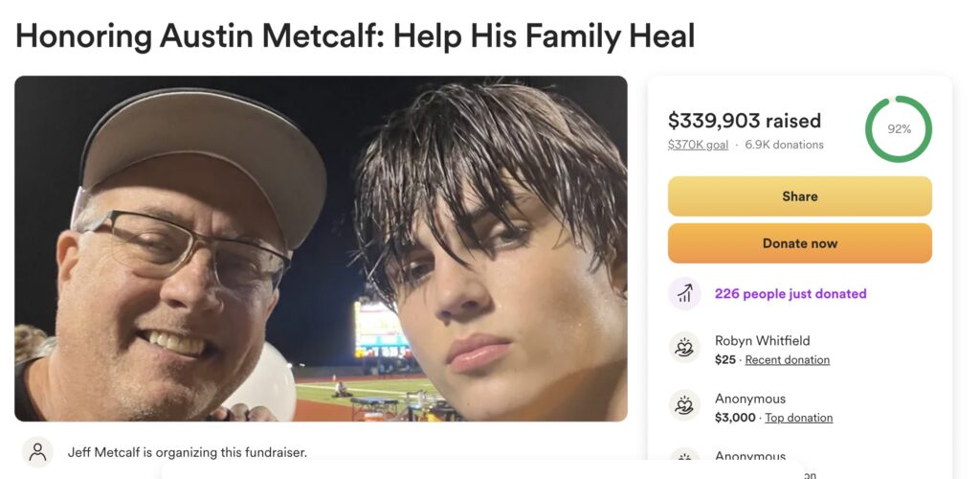This screenshot has width=980, height=479.
Task: Click the $25 donation amount
Action: click(725, 360)
